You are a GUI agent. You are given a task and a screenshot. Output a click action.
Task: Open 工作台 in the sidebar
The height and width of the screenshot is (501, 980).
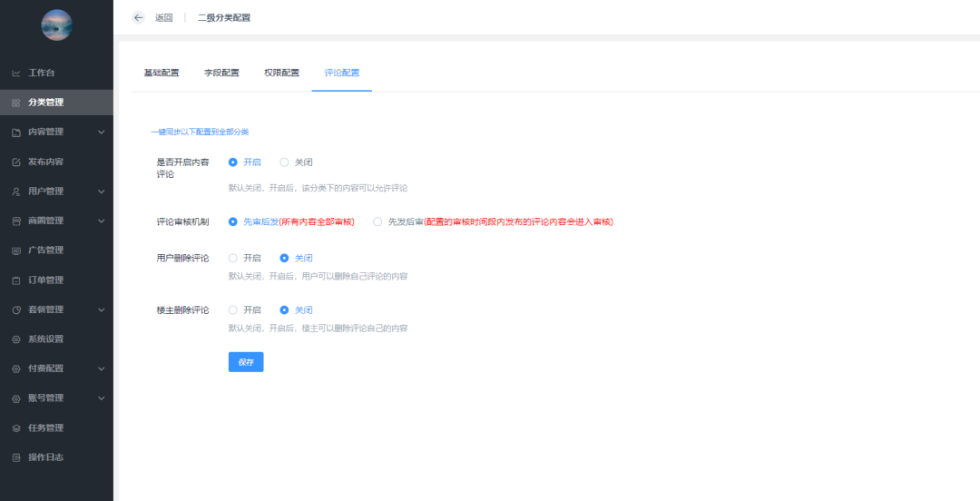tap(56, 74)
